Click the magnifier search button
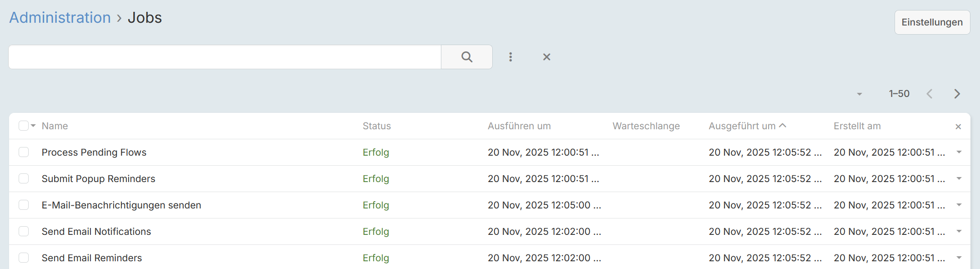Screen dimensions: 980x269 466,57
